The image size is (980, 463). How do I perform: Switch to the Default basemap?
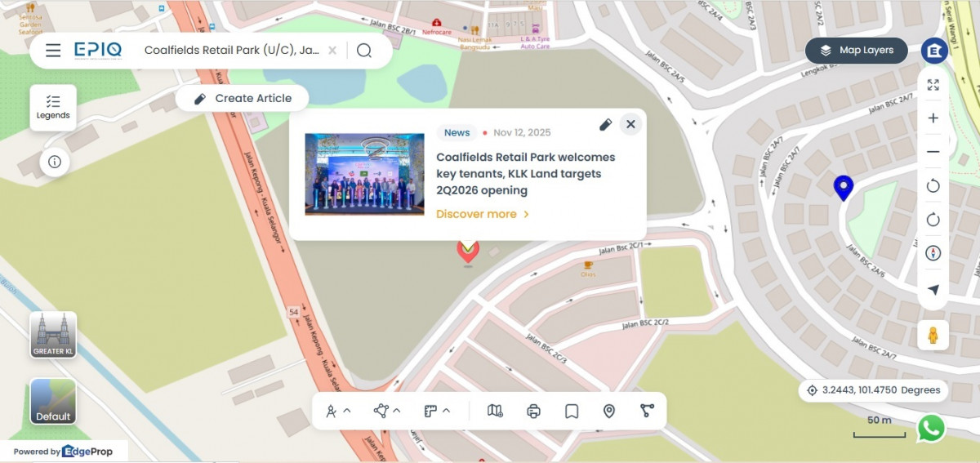(53, 402)
